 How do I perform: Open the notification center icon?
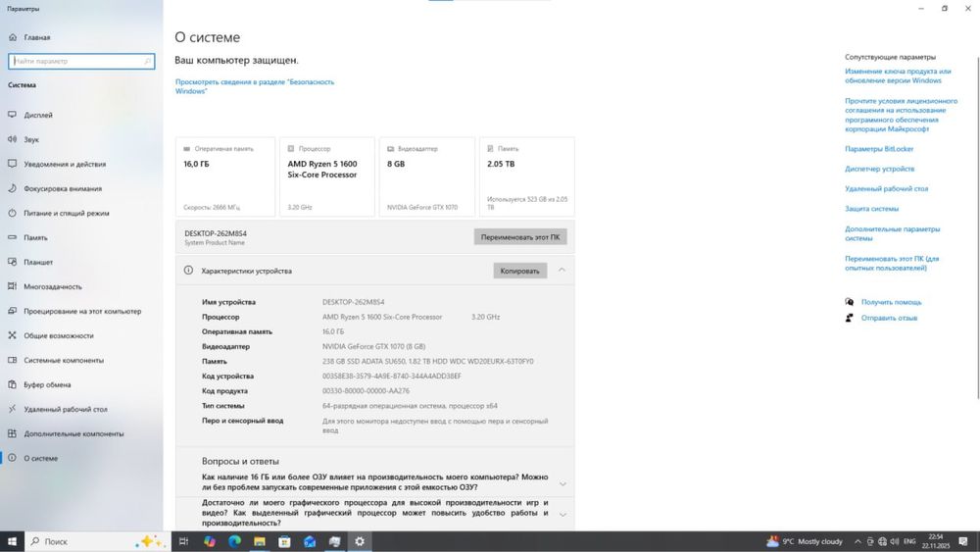click(x=963, y=541)
